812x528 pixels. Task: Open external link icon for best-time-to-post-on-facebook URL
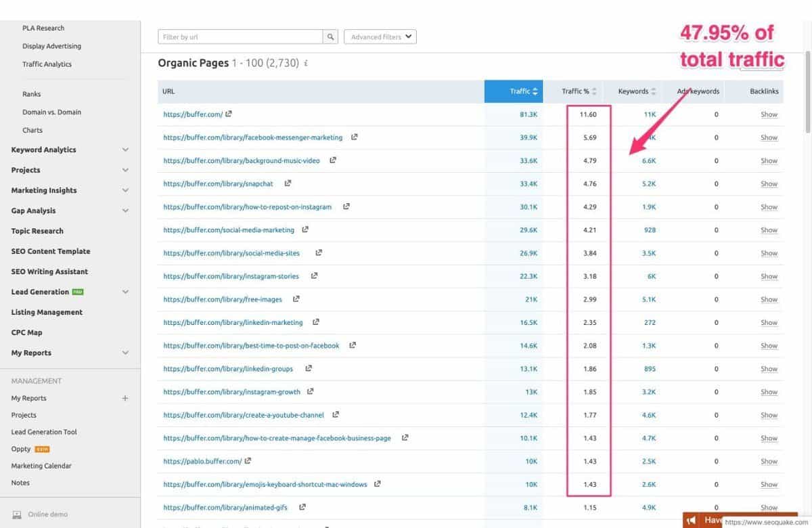[353, 345]
